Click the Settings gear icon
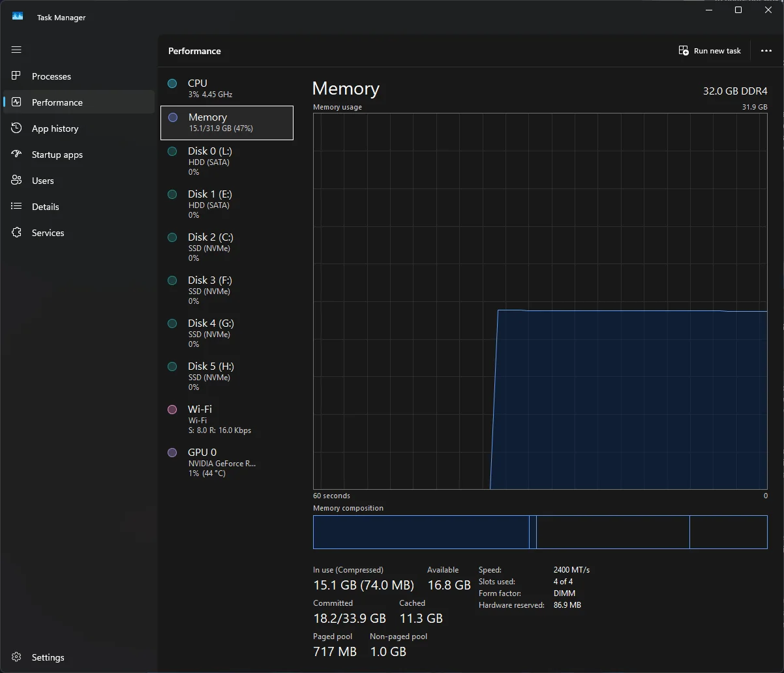The image size is (784, 673). point(16,657)
